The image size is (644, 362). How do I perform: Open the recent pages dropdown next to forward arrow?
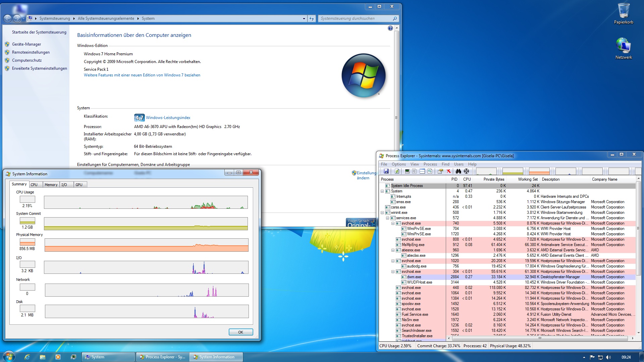[x=23, y=19]
